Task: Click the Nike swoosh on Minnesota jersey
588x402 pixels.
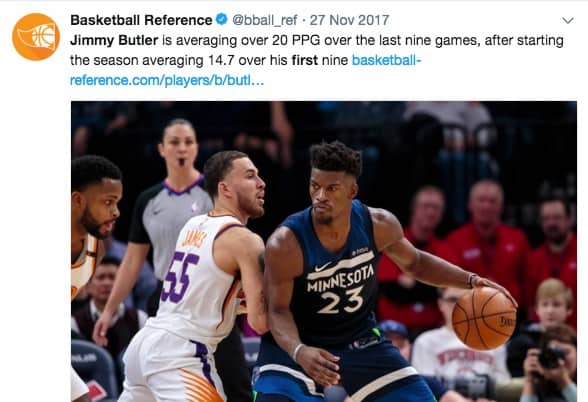Action: pos(322,267)
